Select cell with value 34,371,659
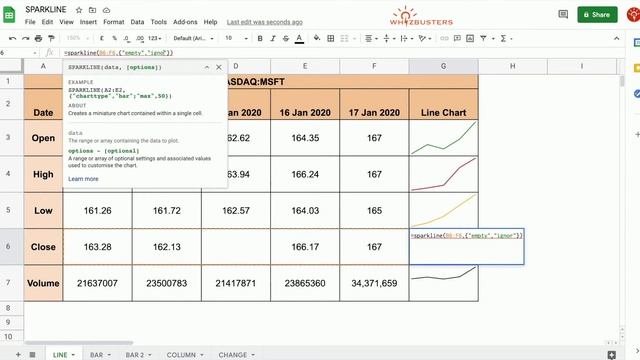 coord(374,283)
